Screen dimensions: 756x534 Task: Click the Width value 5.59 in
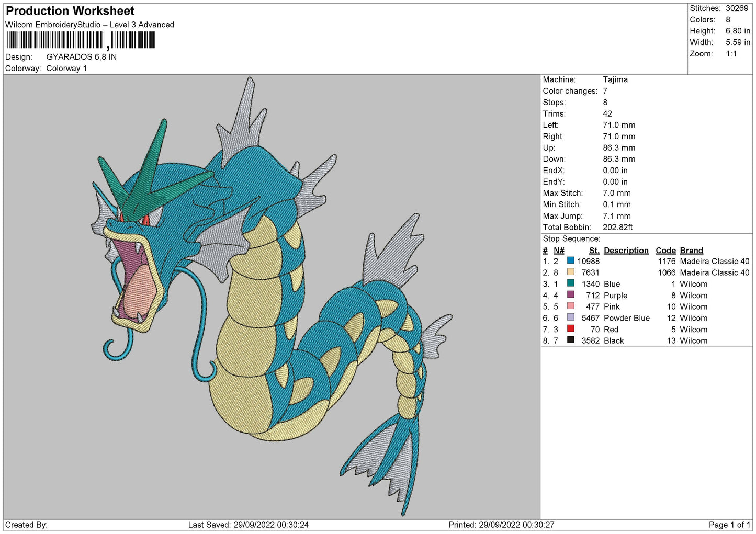(738, 42)
